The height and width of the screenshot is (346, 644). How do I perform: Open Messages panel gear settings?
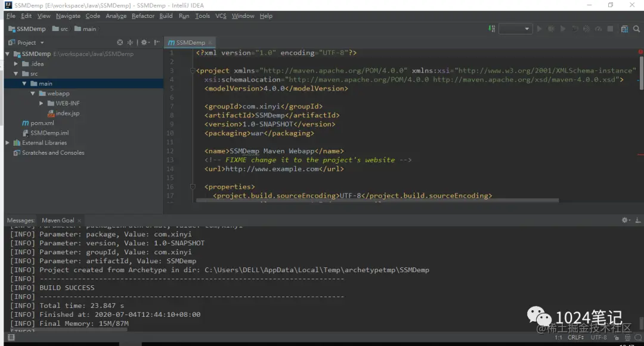[x=626, y=220]
